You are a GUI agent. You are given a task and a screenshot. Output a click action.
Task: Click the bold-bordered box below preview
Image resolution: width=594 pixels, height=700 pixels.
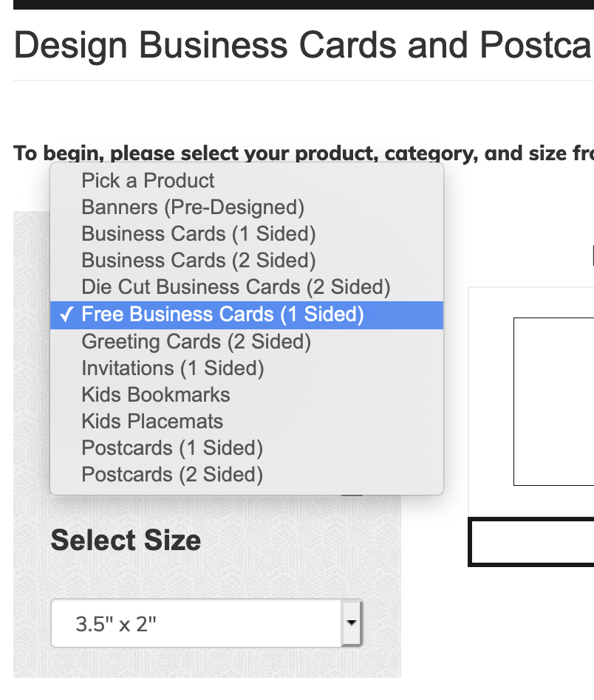coord(531,542)
